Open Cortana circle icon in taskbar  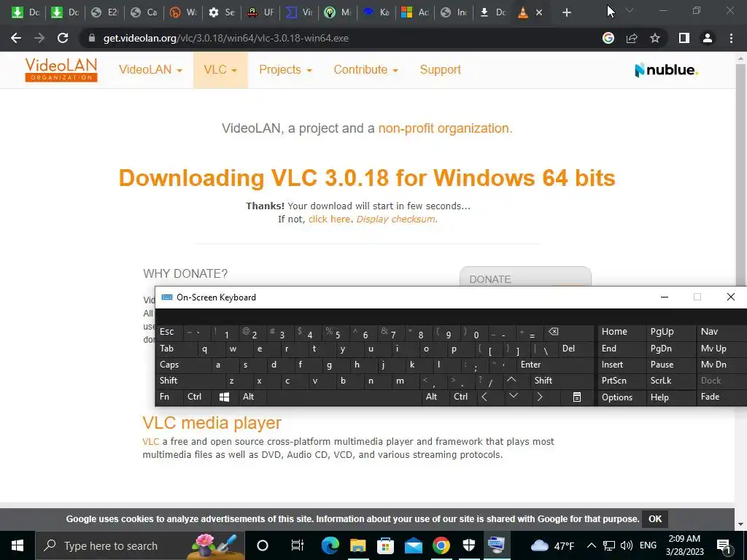point(263,545)
